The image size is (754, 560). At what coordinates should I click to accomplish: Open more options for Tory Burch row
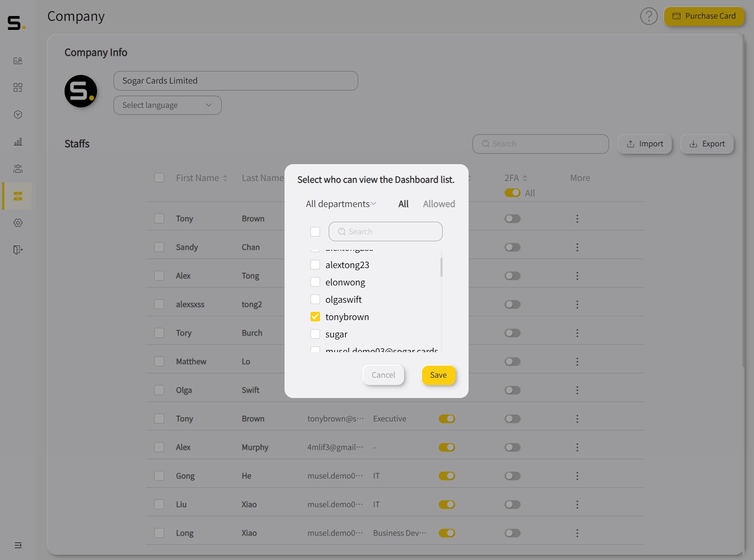point(577,333)
